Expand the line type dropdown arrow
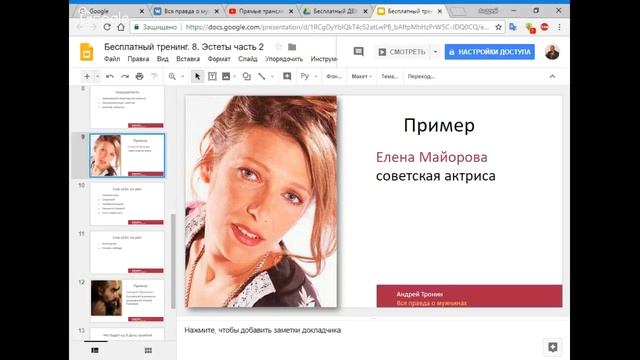 [272, 76]
